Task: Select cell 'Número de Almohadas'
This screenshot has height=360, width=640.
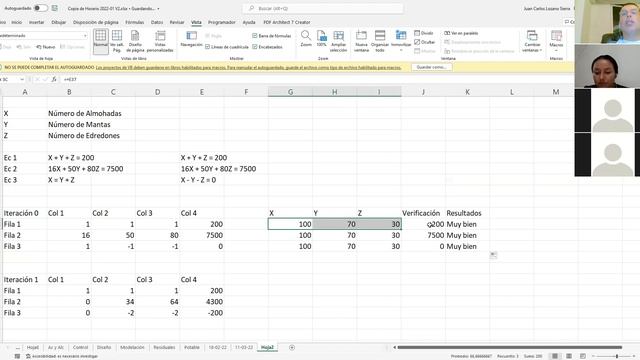Action: [84, 113]
